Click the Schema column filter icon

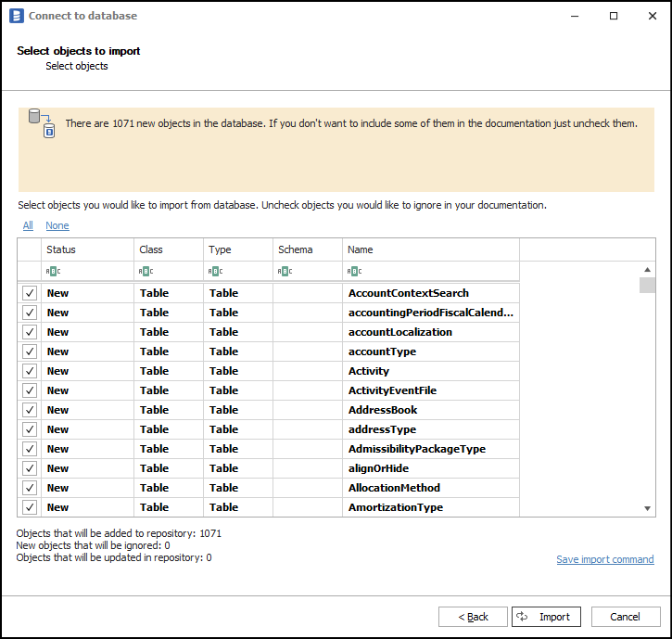285,271
